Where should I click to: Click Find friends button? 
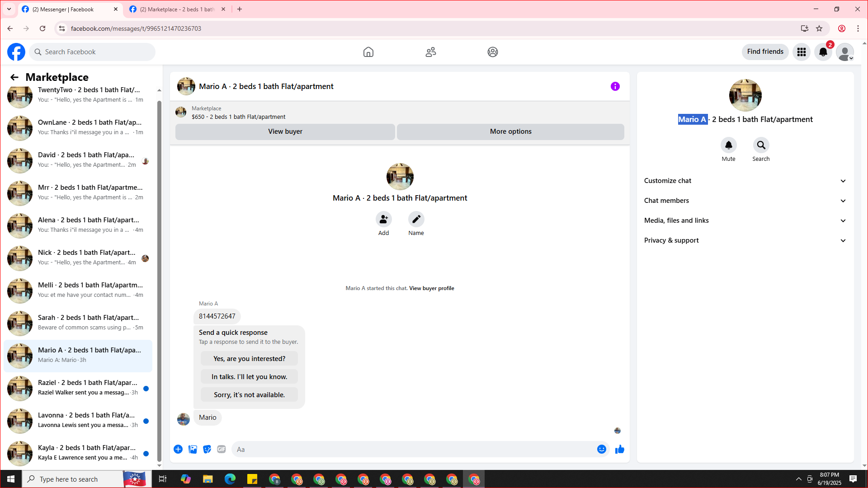point(765,52)
